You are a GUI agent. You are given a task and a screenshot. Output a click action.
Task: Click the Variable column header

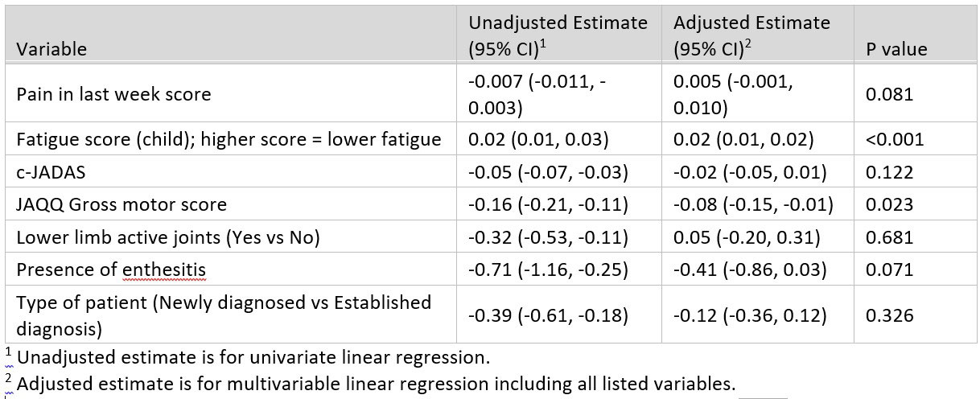pyautogui.click(x=51, y=49)
